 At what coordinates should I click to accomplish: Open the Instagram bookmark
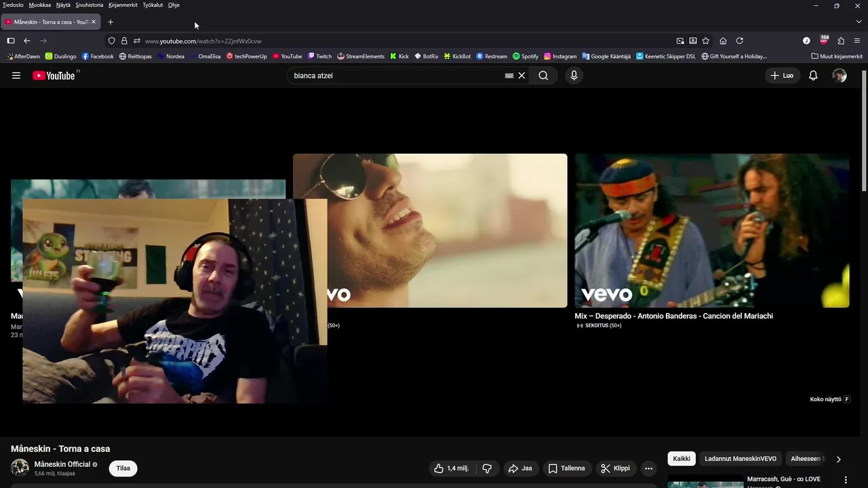(560, 56)
